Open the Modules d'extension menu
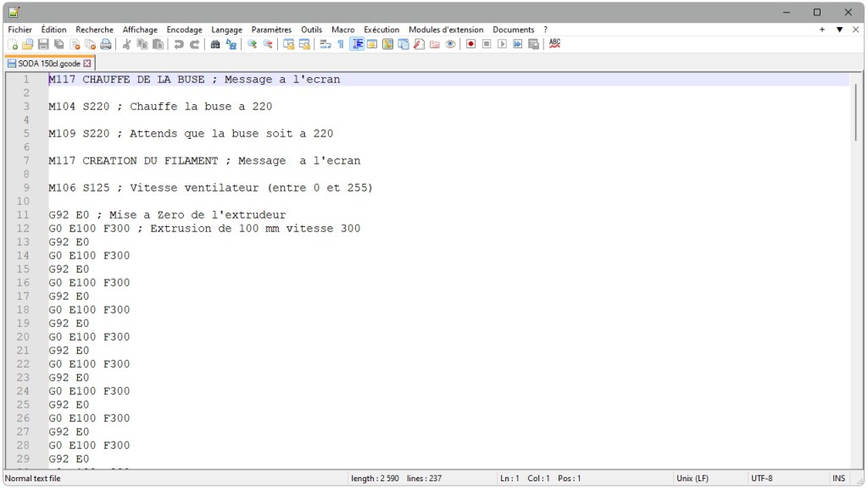 pos(446,30)
